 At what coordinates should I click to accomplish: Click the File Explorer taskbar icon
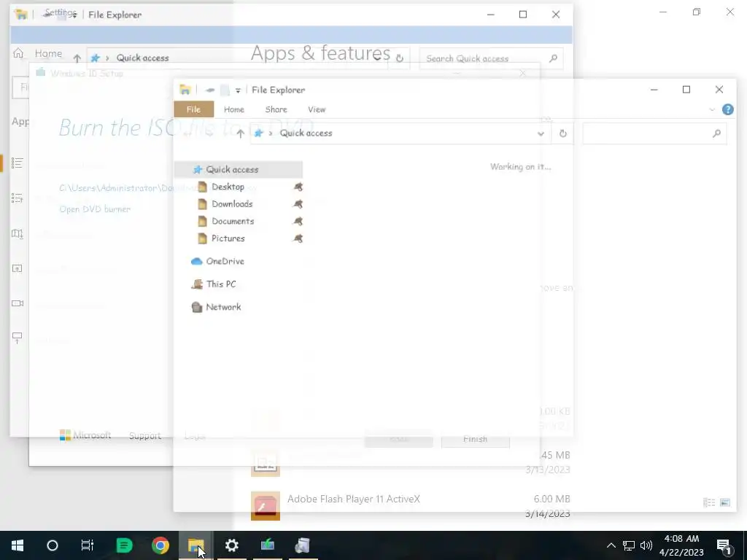196,545
